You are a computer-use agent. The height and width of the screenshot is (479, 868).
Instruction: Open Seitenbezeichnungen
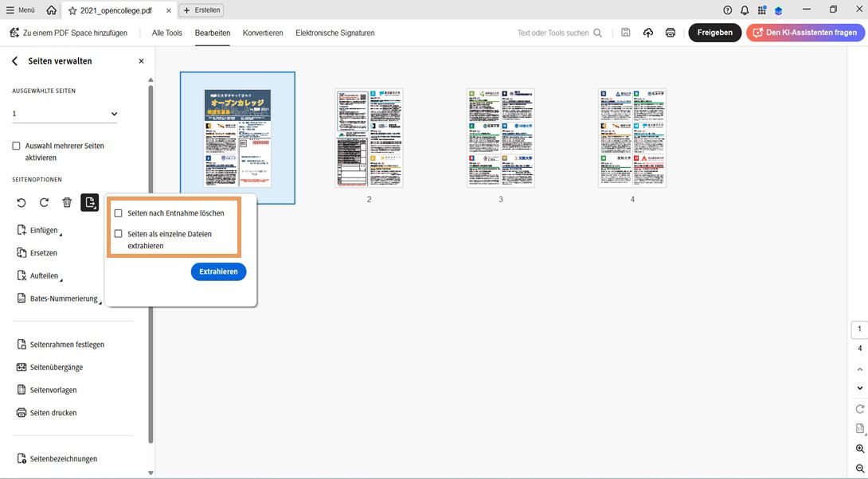click(57, 458)
